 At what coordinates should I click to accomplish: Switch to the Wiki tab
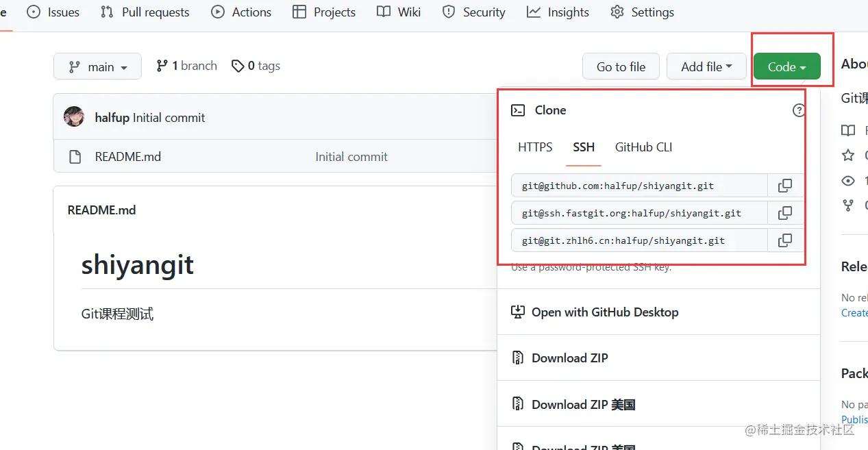pyautogui.click(x=399, y=12)
